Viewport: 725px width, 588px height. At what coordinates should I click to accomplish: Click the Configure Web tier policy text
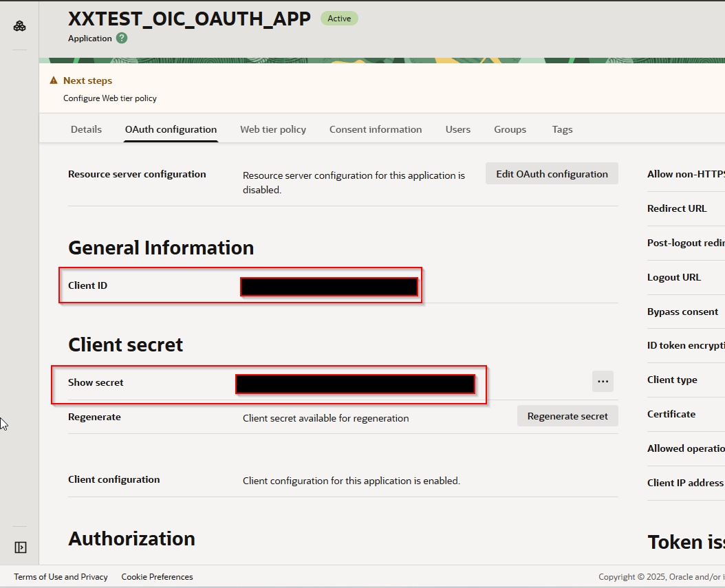point(110,98)
